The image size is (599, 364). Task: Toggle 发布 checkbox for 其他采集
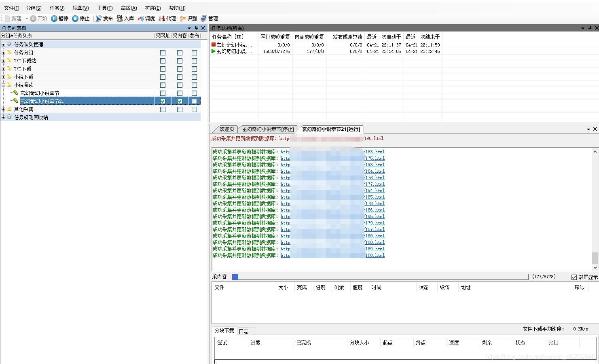click(194, 109)
